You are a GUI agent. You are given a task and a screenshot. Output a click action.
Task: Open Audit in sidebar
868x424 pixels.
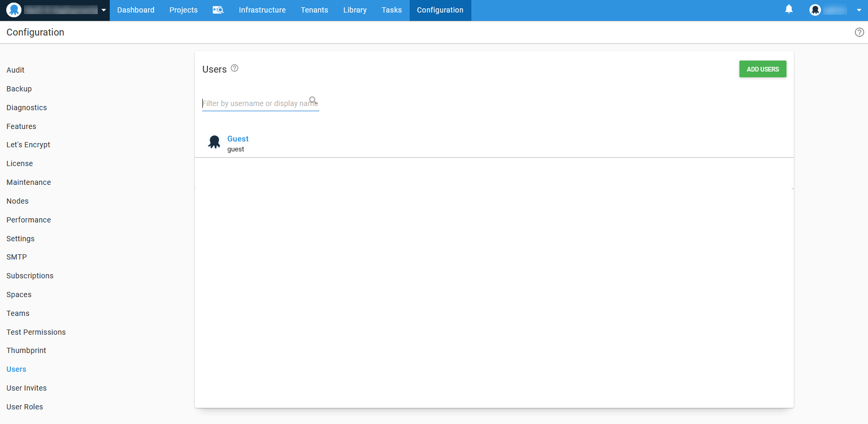[16, 70]
